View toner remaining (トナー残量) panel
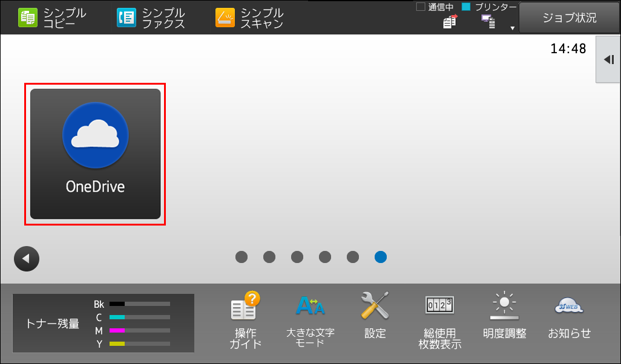The image size is (621, 364). [x=103, y=323]
